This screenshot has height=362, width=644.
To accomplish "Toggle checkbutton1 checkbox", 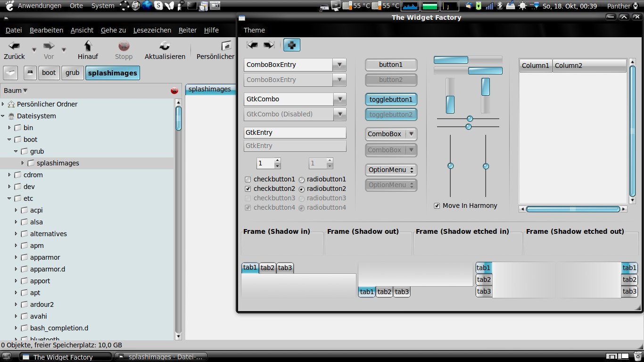I will coord(248,180).
